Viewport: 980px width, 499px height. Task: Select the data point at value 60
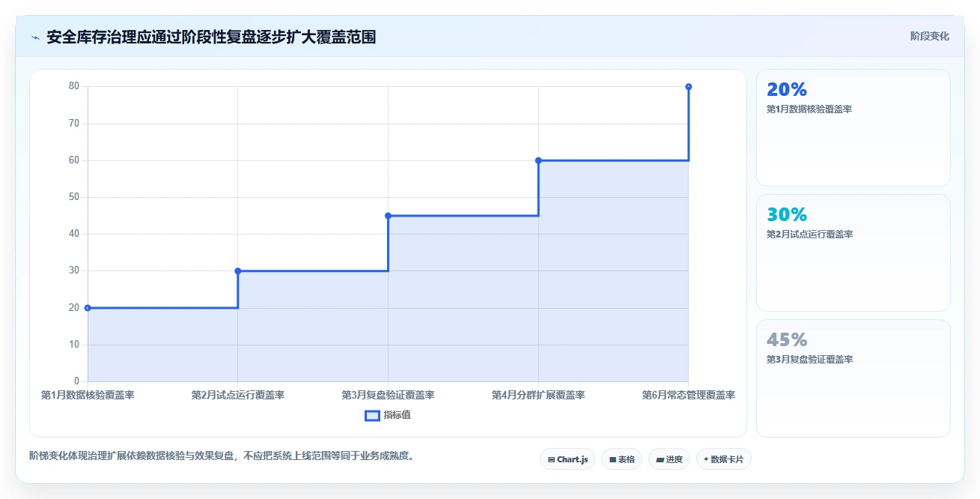point(538,160)
